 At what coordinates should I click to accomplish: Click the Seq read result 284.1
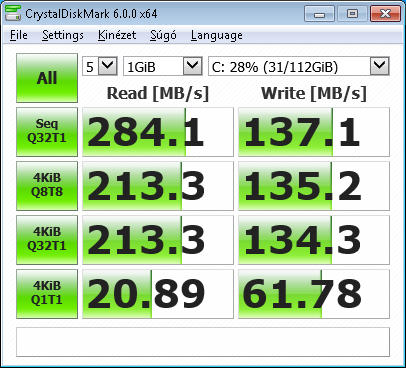(x=158, y=132)
